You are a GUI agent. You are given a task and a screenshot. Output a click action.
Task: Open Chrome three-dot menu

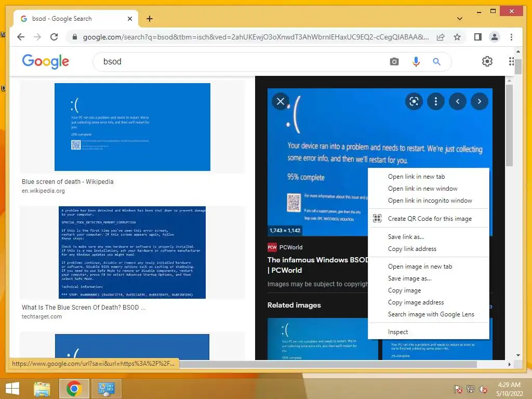click(511, 37)
